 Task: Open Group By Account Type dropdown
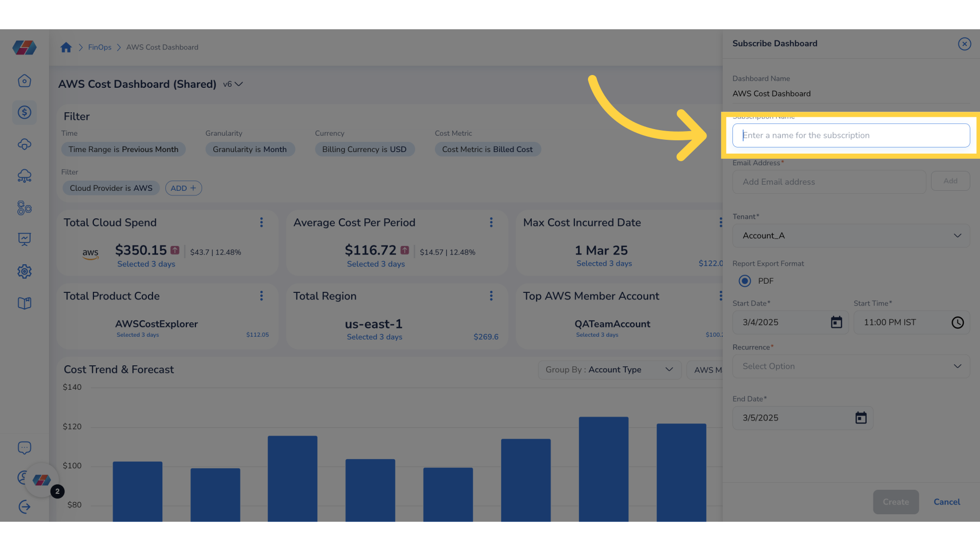(x=609, y=369)
